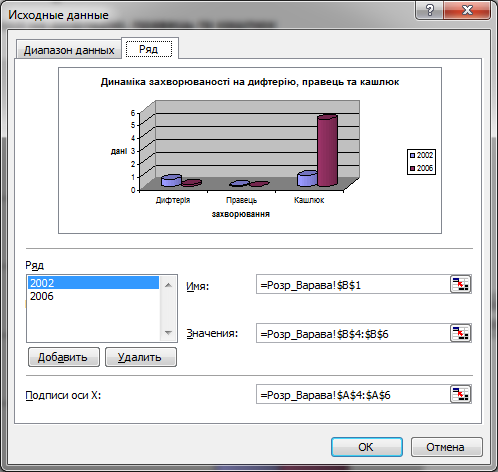Select the Ряд tab
Screen dimensions: 498x472
coord(149,49)
